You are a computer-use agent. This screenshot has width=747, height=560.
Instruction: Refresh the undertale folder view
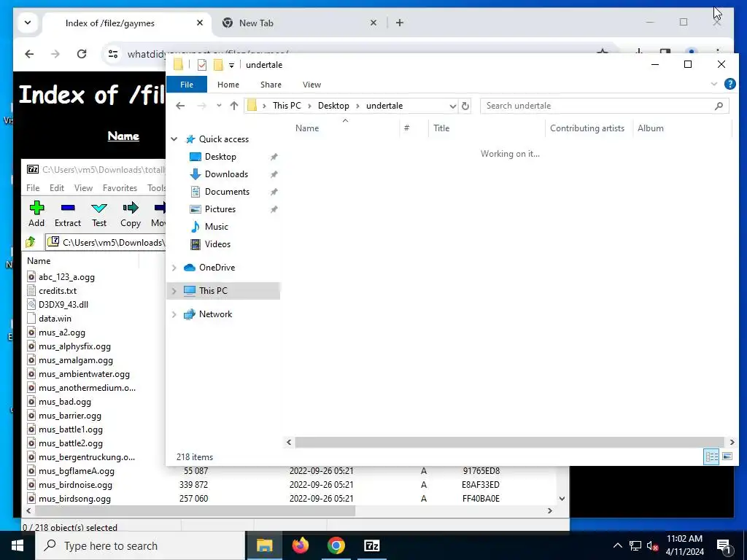click(x=465, y=106)
